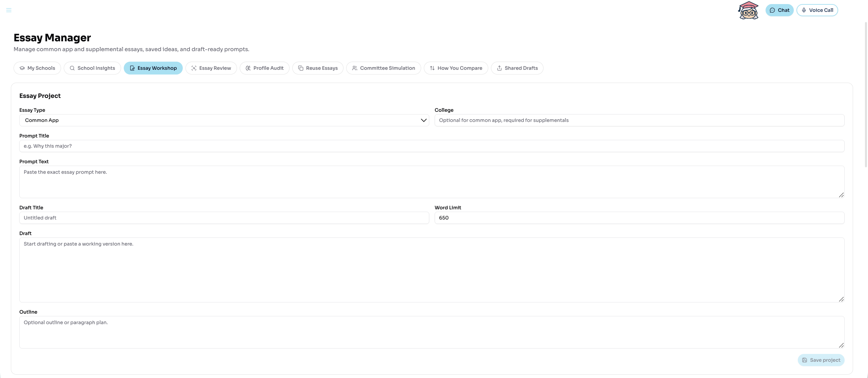Open the Committee Simulation tab
The image size is (868, 378).
383,68
